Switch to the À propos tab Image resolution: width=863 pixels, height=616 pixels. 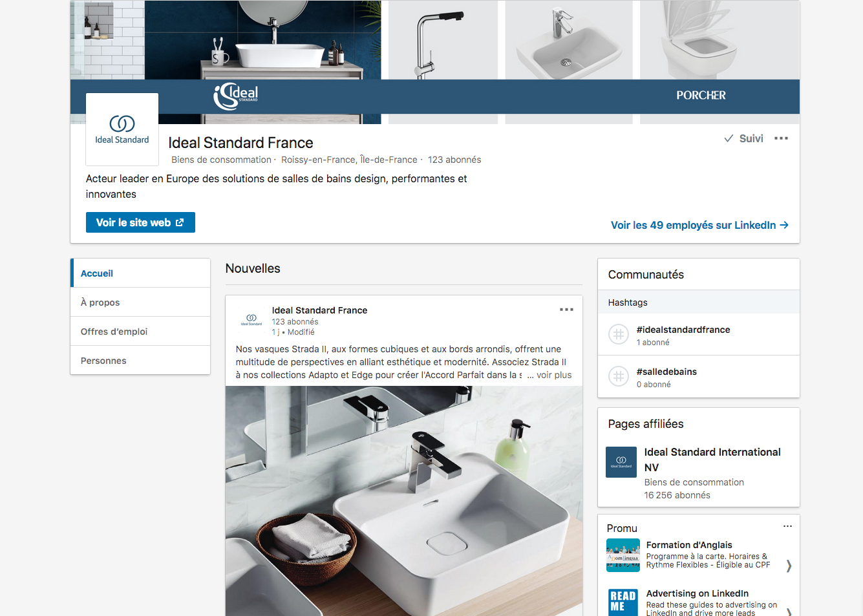click(x=140, y=303)
